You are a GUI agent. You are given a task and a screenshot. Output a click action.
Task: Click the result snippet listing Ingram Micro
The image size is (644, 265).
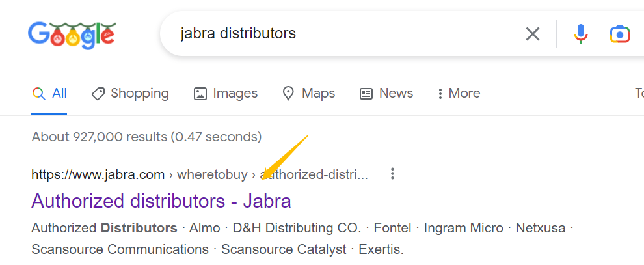pyautogui.click(x=302, y=239)
